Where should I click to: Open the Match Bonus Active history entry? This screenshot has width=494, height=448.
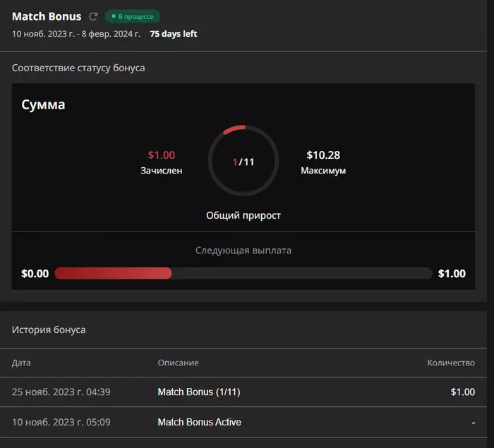click(x=199, y=422)
